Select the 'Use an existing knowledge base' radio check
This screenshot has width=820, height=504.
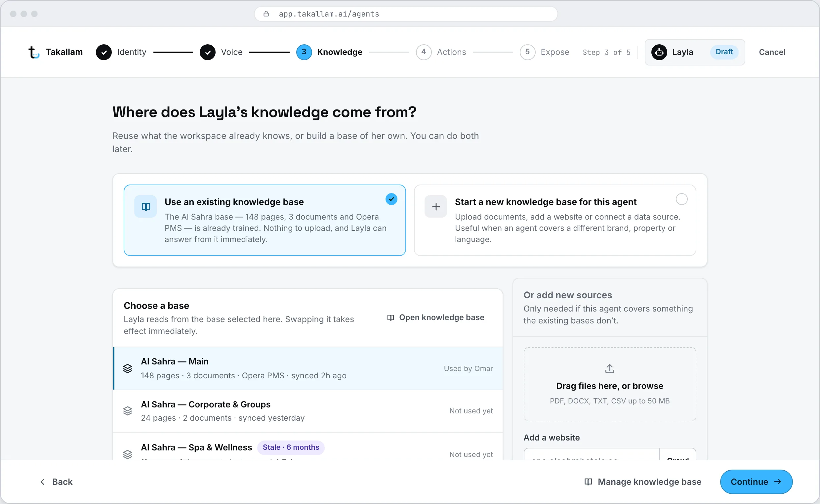point(391,199)
